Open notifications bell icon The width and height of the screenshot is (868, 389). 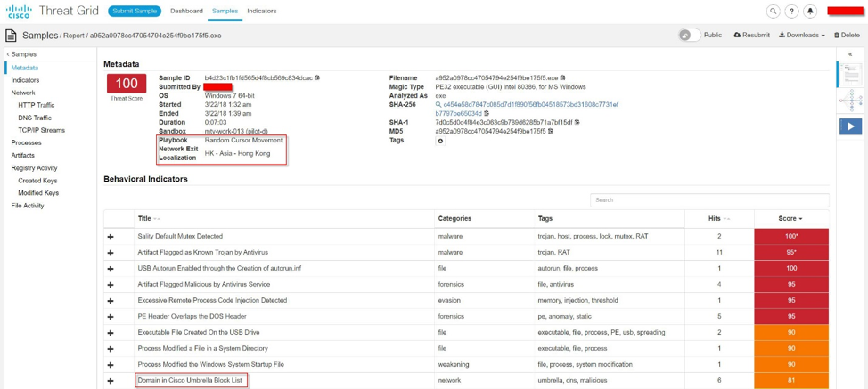point(810,12)
